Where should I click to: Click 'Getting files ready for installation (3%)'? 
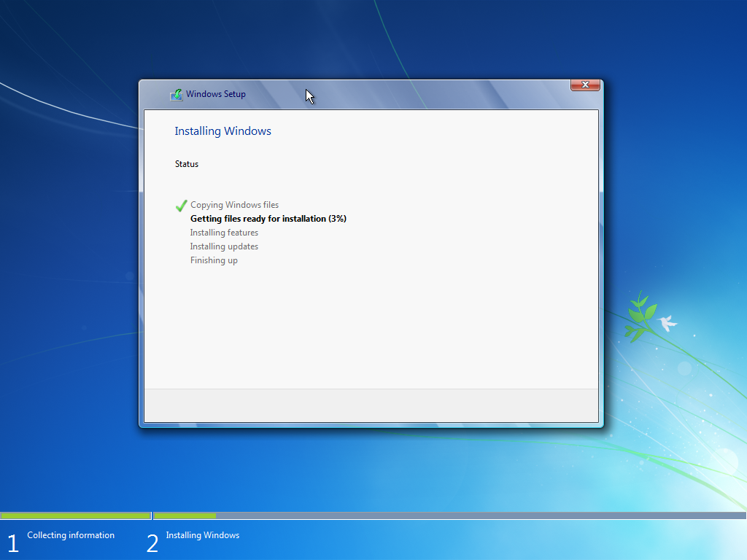point(268,219)
